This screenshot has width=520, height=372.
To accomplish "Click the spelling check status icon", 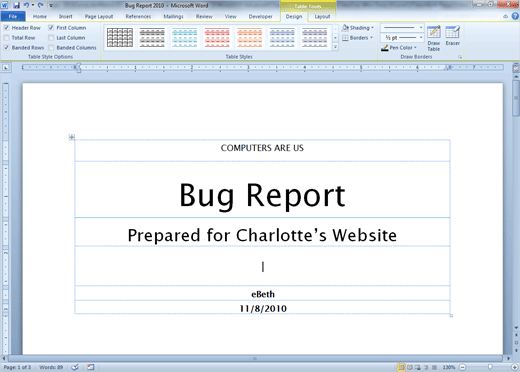I will (75, 367).
